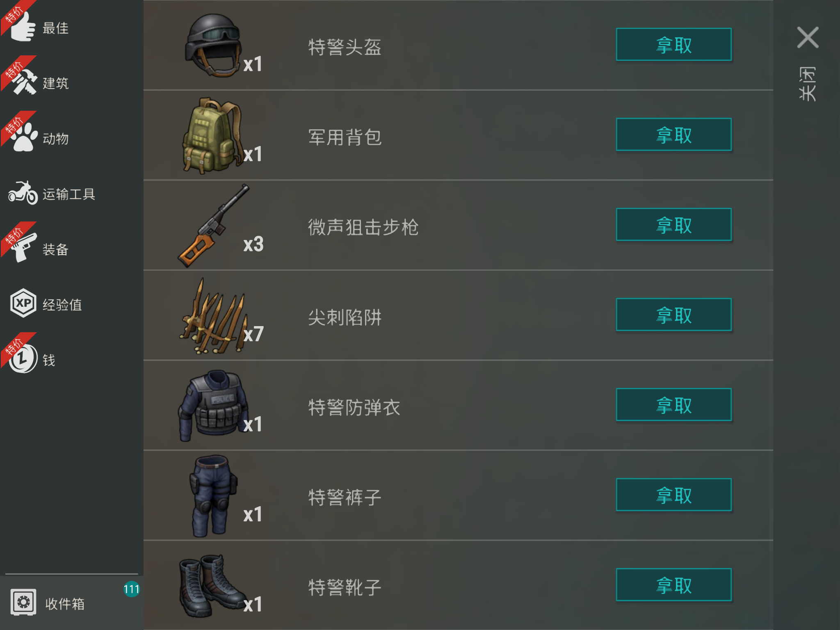
Task: Select the 运输工具 motorcycle icon
Action: tap(23, 193)
